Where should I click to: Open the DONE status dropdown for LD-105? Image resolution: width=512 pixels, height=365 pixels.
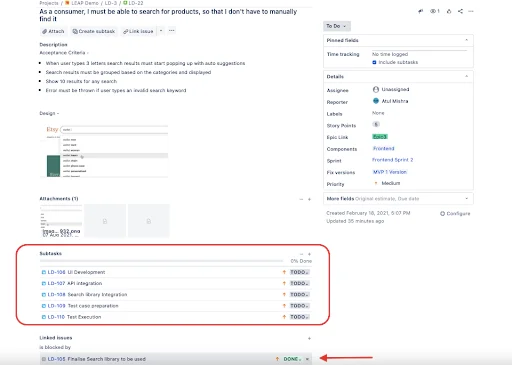pyautogui.click(x=292, y=359)
